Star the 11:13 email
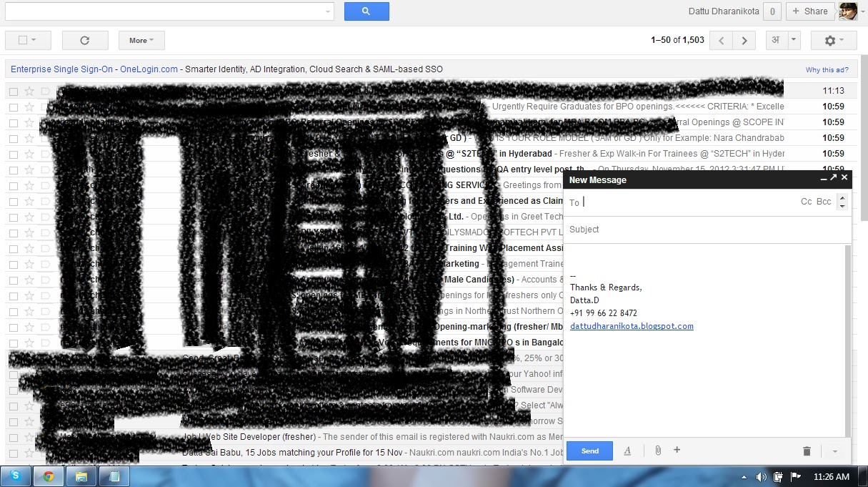 [x=29, y=91]
